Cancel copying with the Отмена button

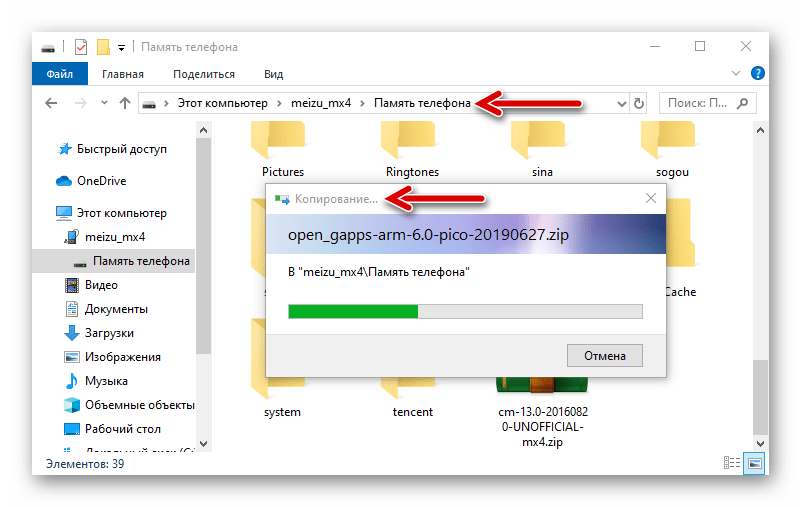(x=605, y=356)
